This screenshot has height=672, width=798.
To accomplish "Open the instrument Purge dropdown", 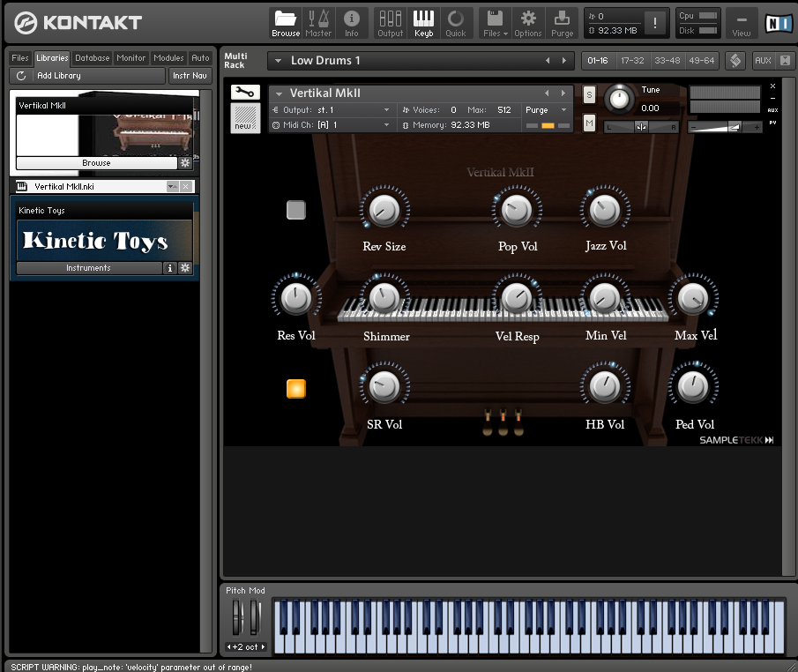I will coord(546,110).
